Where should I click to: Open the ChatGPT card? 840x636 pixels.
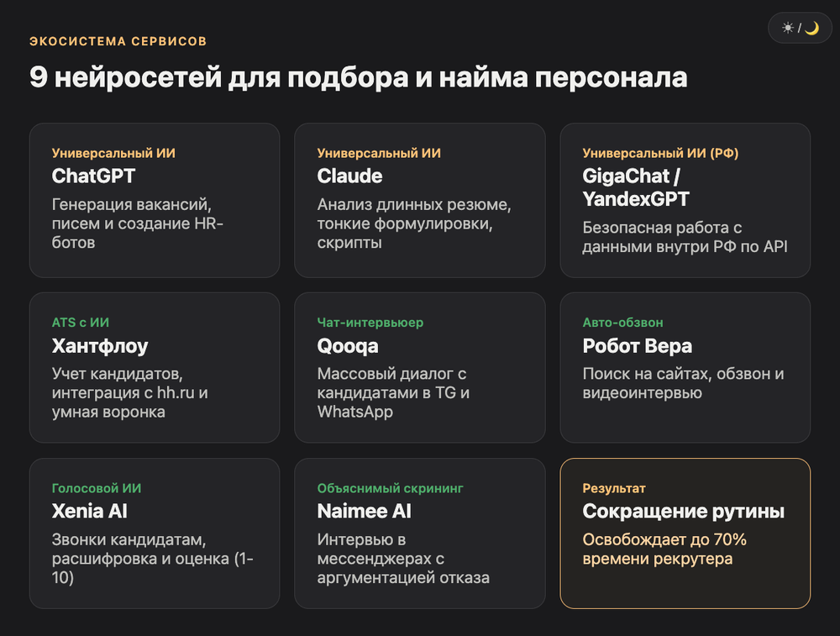pos(155,201)
